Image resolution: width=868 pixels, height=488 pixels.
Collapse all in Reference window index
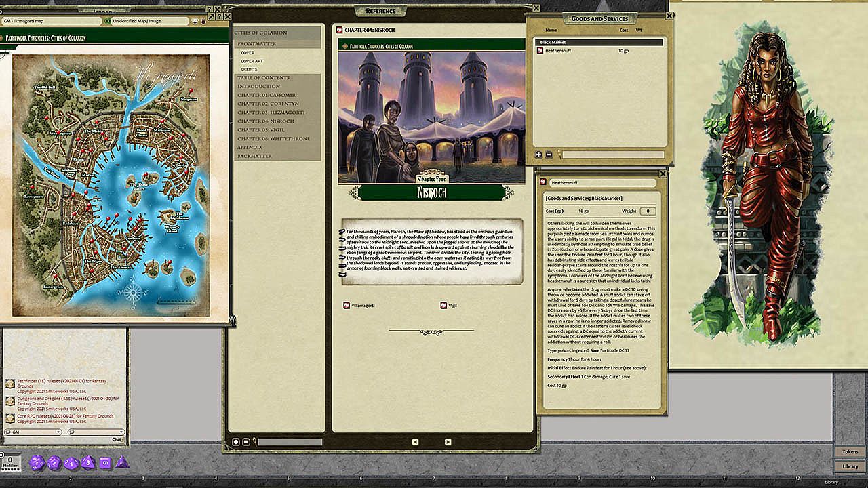(x=245, y=442)
